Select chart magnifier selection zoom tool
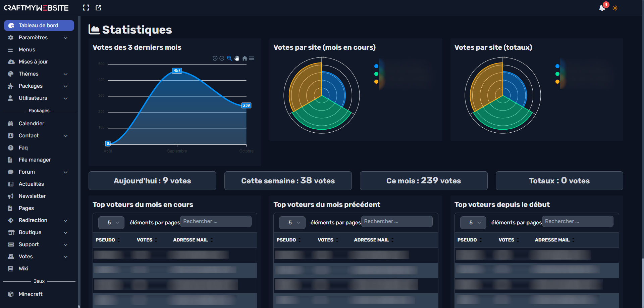This screenshot has height=308, width=644. click(229, 58)
